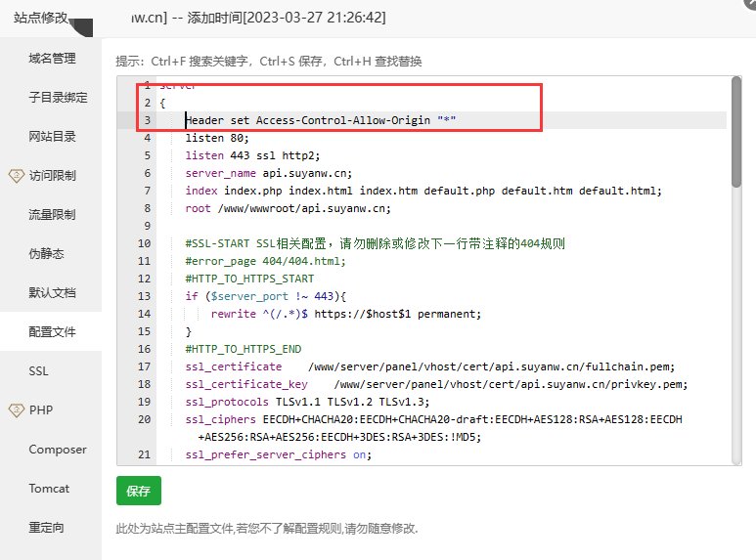This screenshot has height=560, width=756.
Task: Click on the server_name api.suyanw.cn line
Action: [272, 173]
